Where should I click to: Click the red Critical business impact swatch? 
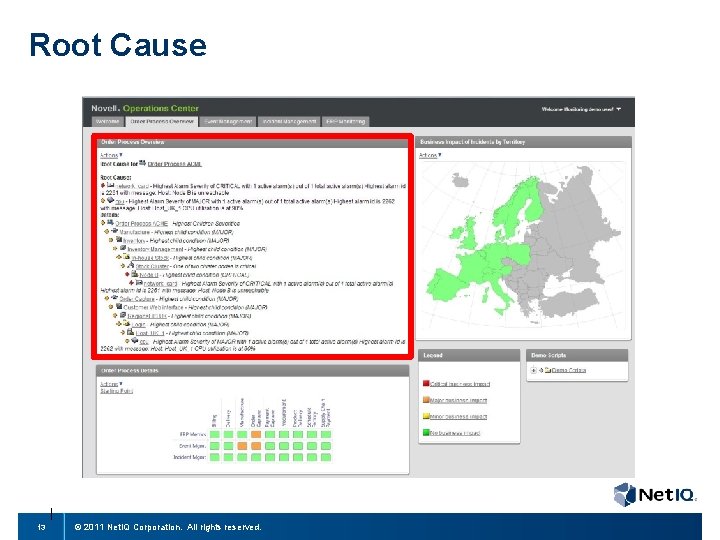426,383
